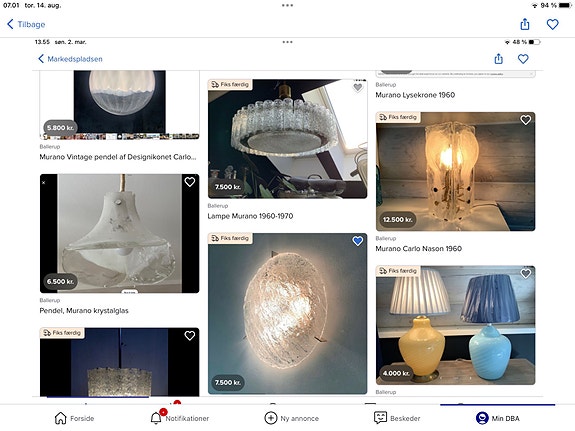Viewport: 575px width, 431px height.
Task: Open Min DBA profile tab
Action: (498, 418)
